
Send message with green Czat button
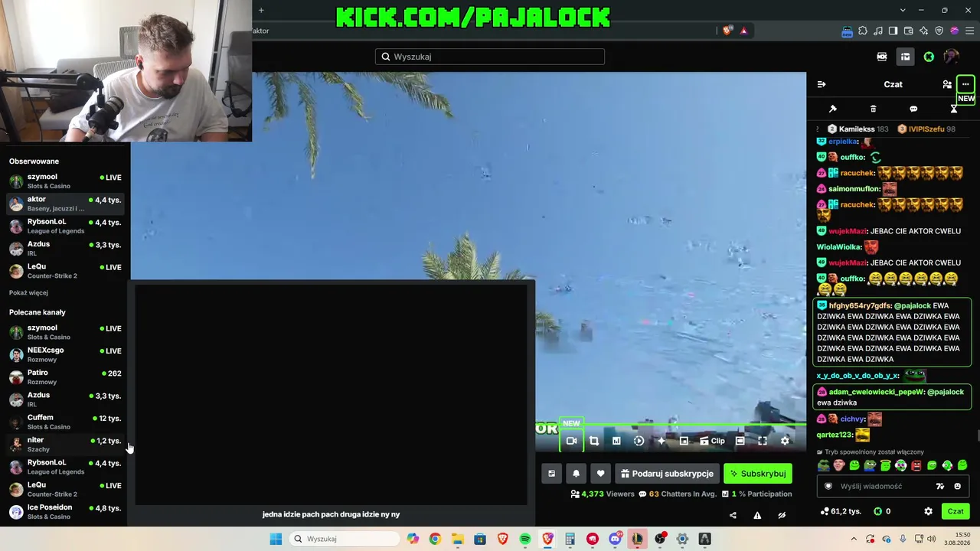[955, 511]
